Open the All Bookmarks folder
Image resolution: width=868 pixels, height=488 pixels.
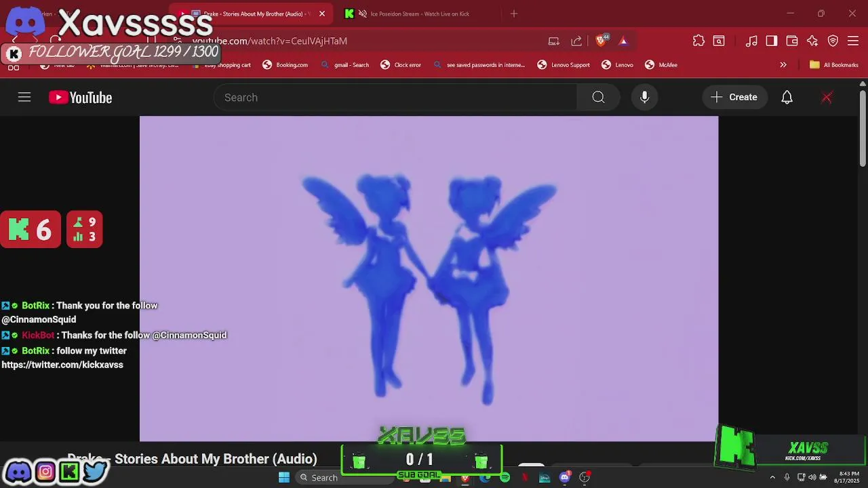pyautogui.click(x=834, y=65)
